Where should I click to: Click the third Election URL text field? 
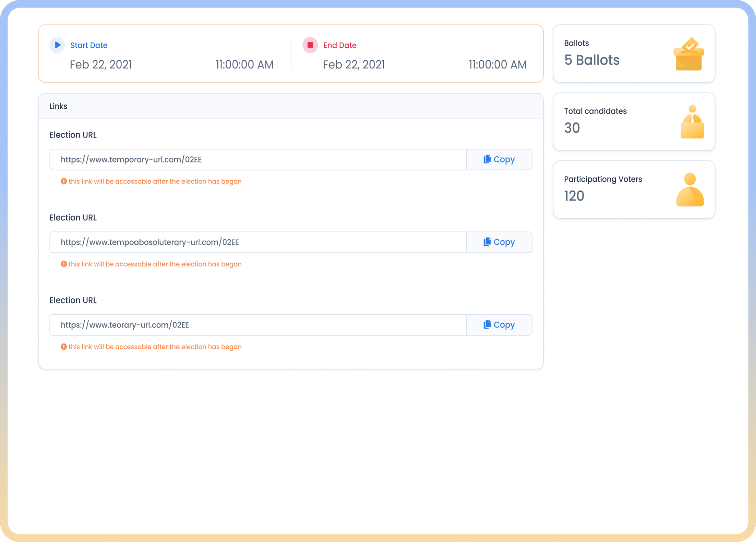[x=258, y=325]
